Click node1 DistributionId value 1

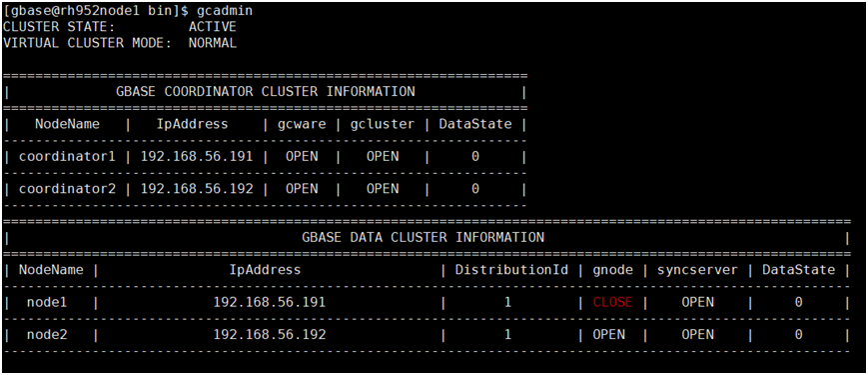[x=507, y=302]
